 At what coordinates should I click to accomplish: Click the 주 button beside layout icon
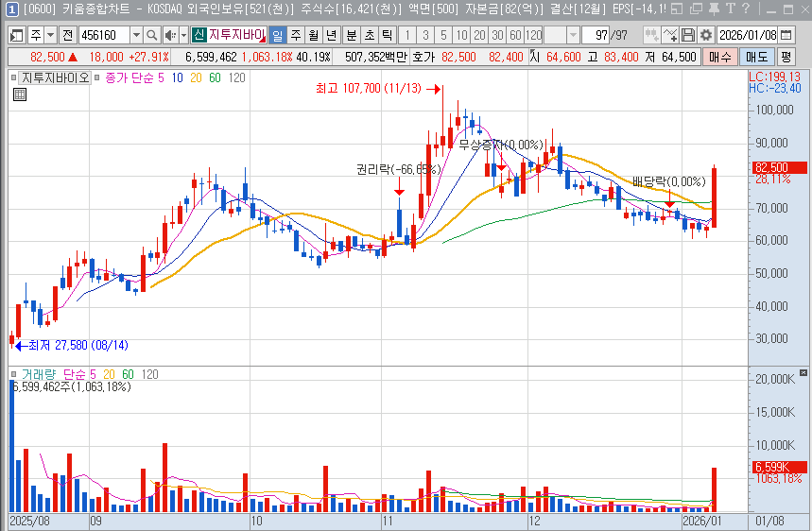click(x=36, y=35)
